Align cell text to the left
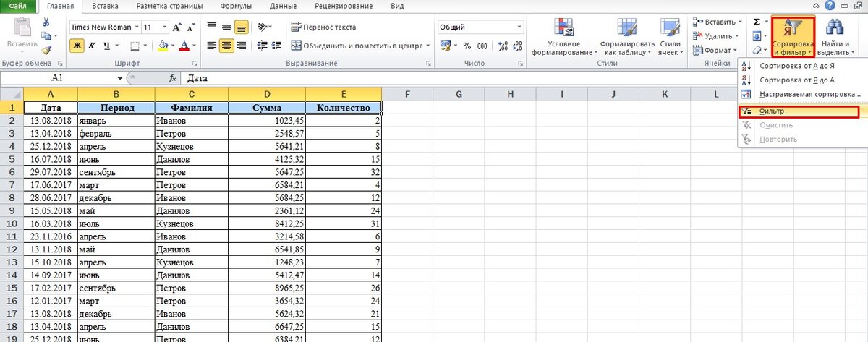Viewport: 868px width, 342px height. pos(212,46)
